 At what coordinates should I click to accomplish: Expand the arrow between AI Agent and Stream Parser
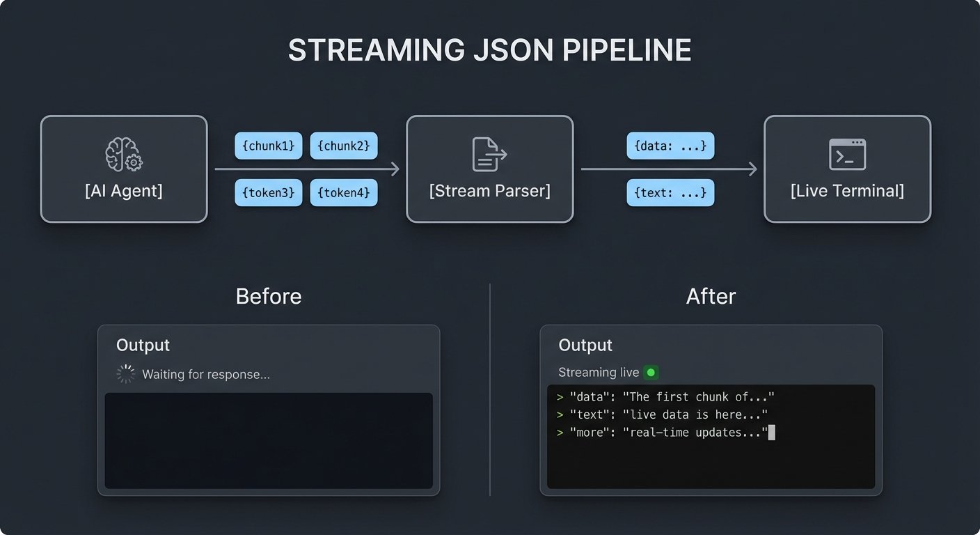click(x=306, y=169)
